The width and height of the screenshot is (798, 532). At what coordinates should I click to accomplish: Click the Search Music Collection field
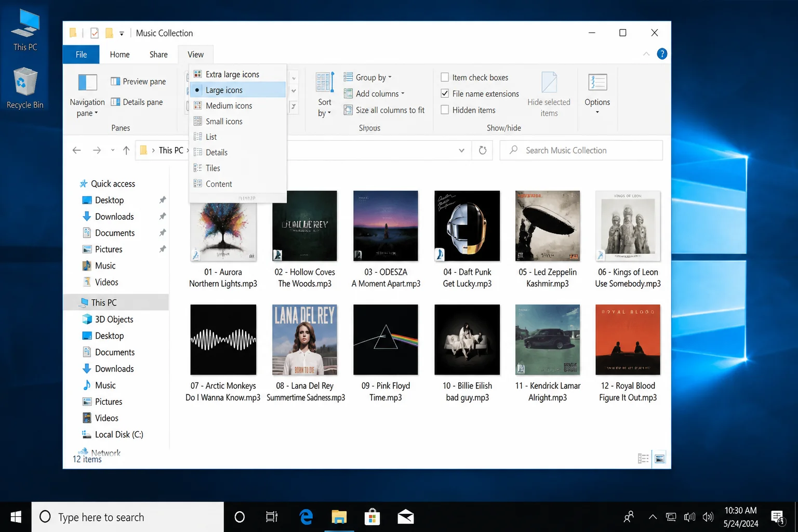click(581, 150)
